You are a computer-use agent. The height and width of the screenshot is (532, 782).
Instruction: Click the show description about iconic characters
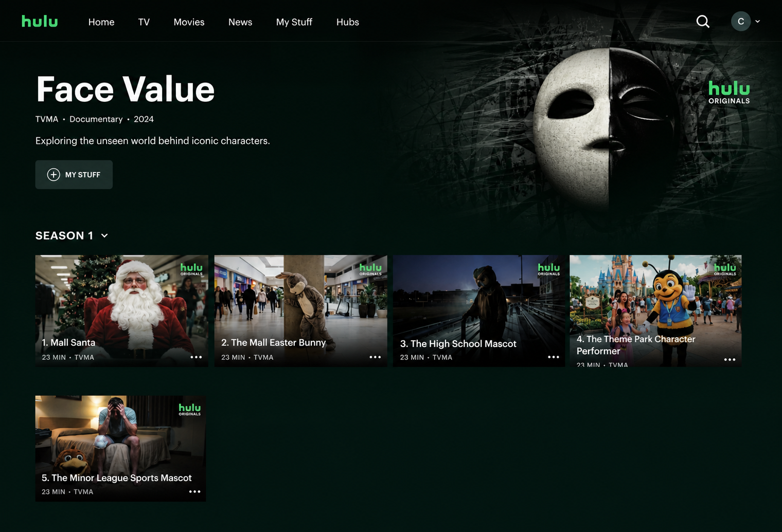(x=153, y=141)
